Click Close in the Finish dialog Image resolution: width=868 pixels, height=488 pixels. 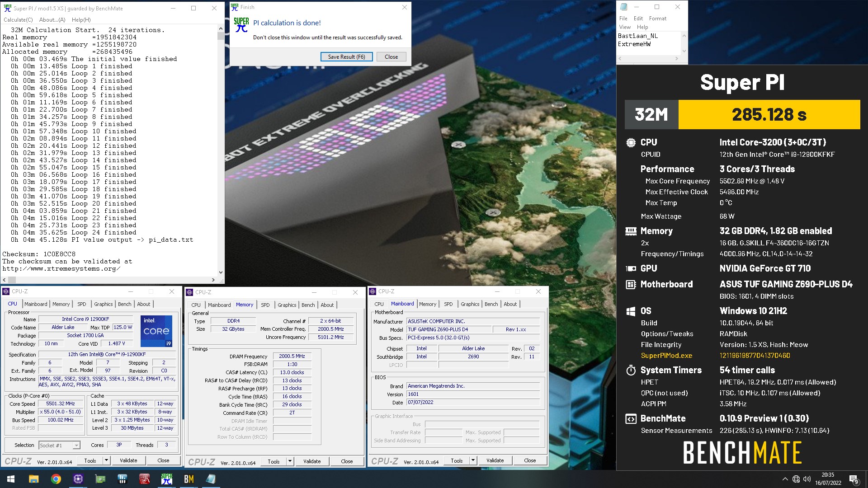392,57
